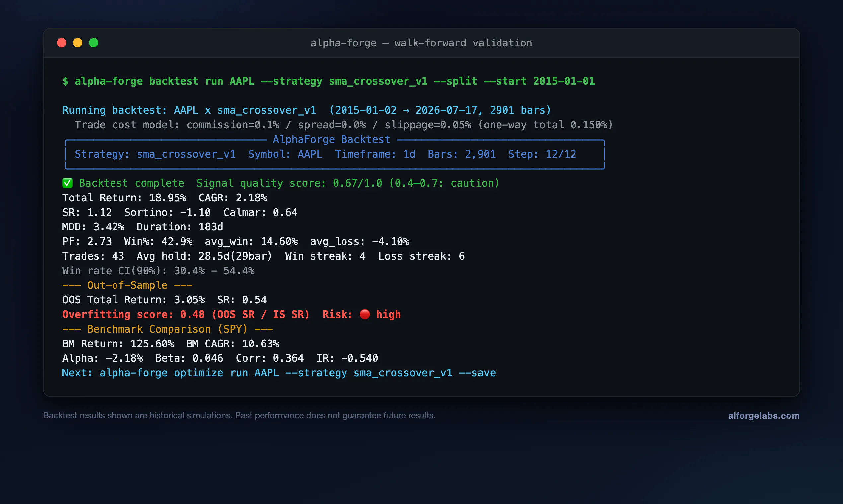Click the green maximize window button

[94, 43]
